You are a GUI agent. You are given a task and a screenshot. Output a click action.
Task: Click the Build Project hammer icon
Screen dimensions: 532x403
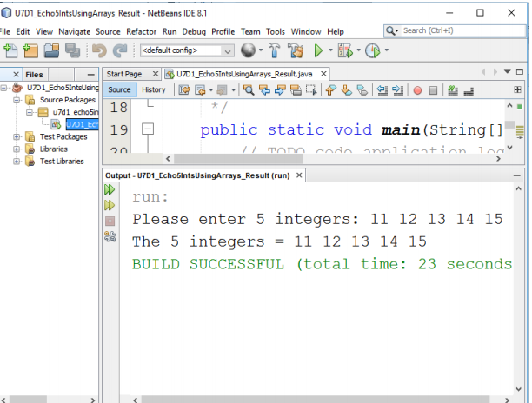(275, 51)
